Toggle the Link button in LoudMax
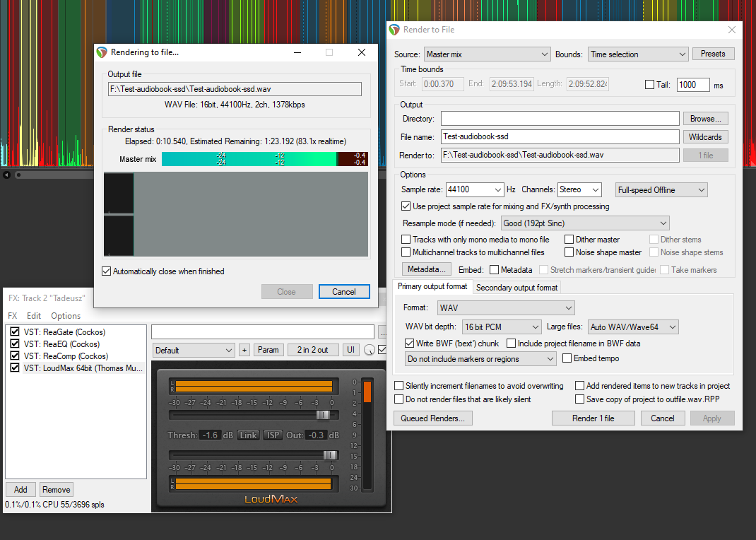This screenshot has width=756, height=540. tap(247, 435)
